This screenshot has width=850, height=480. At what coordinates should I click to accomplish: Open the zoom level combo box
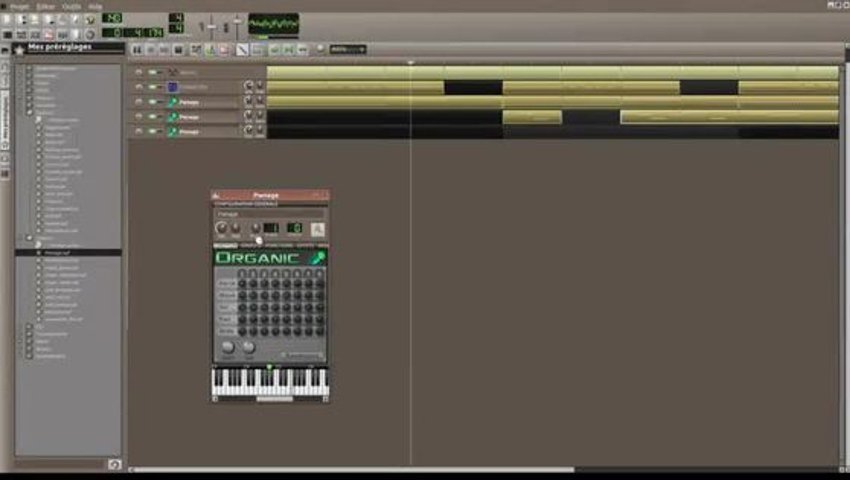point(347,49)
